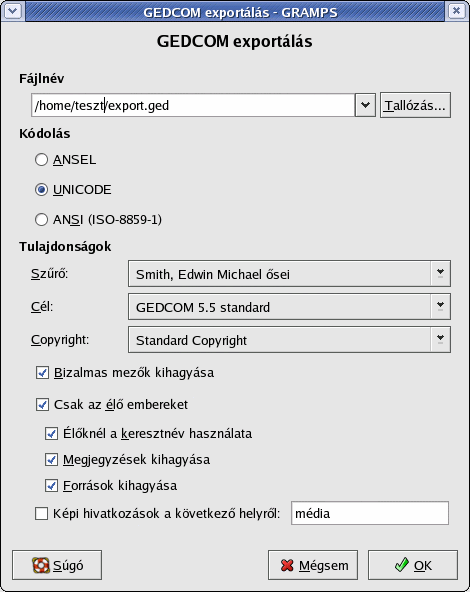This screenshot has width=470, height=592.
Task: Uncheck Bizalmas mezők kihagyása checkbox
Action: [42, 373]
